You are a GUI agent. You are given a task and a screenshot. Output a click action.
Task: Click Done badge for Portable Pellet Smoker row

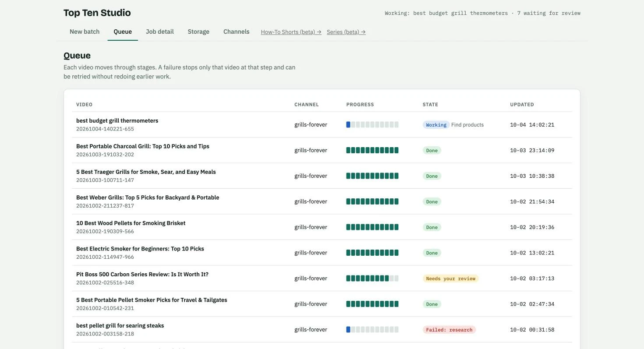click(x=432, y=304)
